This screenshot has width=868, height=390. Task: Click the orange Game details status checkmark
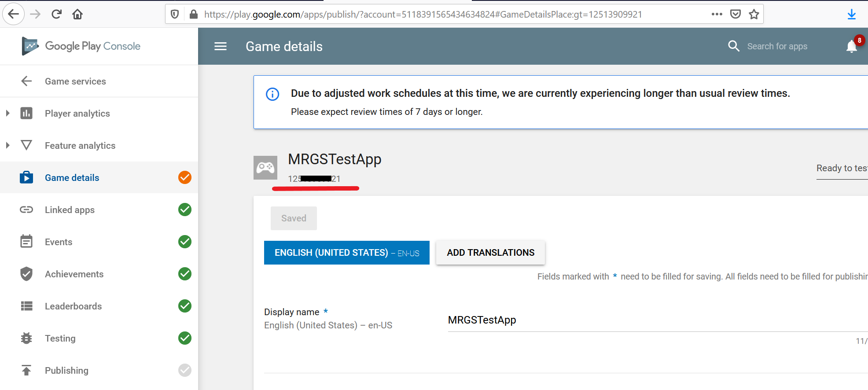(185, 177)
